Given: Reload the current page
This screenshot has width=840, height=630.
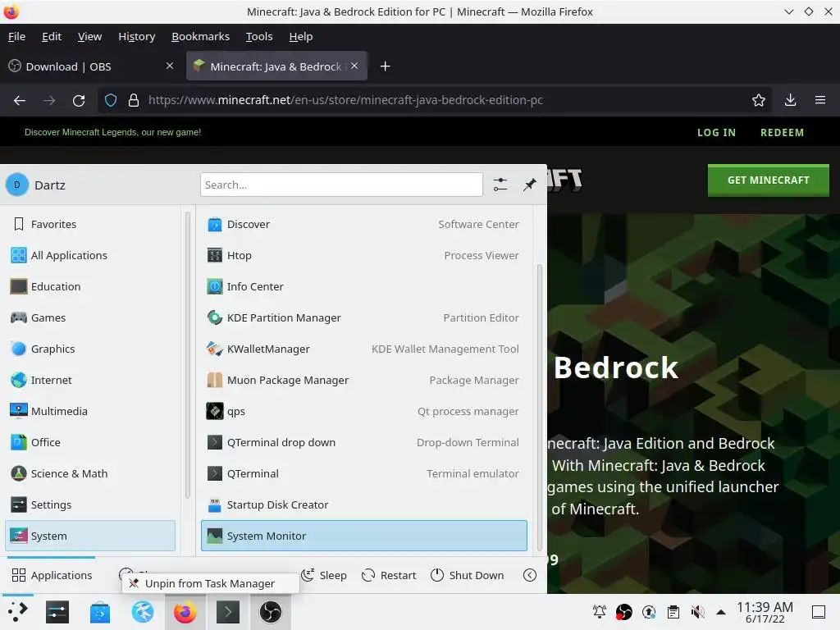Looking at the screenshot, I should (79, 100).
